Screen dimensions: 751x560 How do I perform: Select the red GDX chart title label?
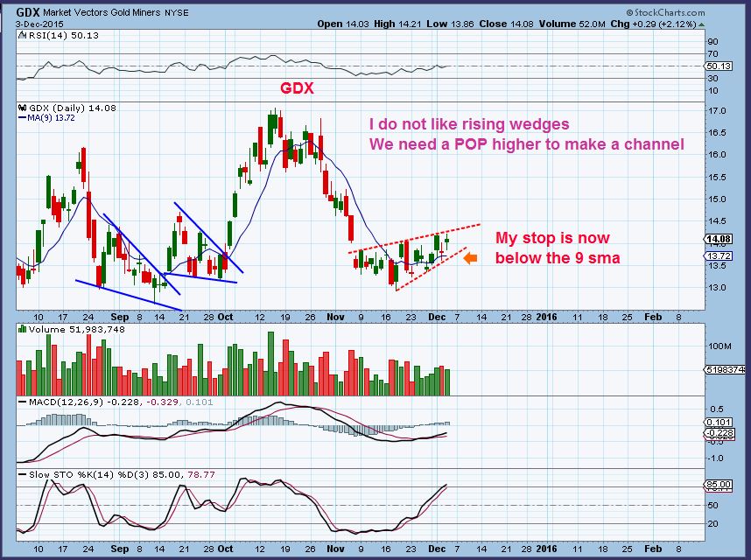pos(296,88)
